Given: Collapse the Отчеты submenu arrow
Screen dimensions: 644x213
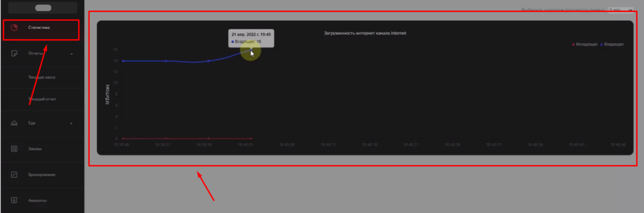Looking at the screenshot, I should pyautogui.click(x=71, y=54).
